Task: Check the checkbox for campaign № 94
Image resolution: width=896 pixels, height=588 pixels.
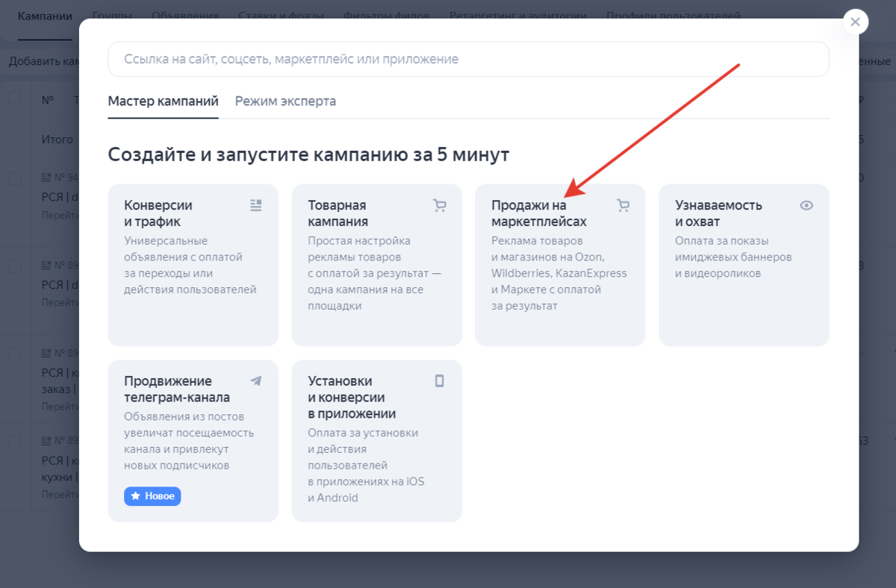Action: (x=16, y=178)
